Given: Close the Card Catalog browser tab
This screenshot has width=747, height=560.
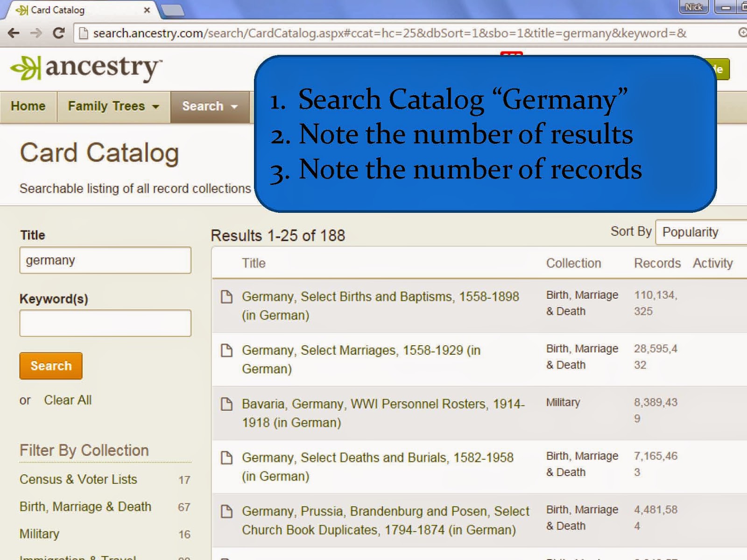Looking at the screenshot, I should [x=147, y=10].
